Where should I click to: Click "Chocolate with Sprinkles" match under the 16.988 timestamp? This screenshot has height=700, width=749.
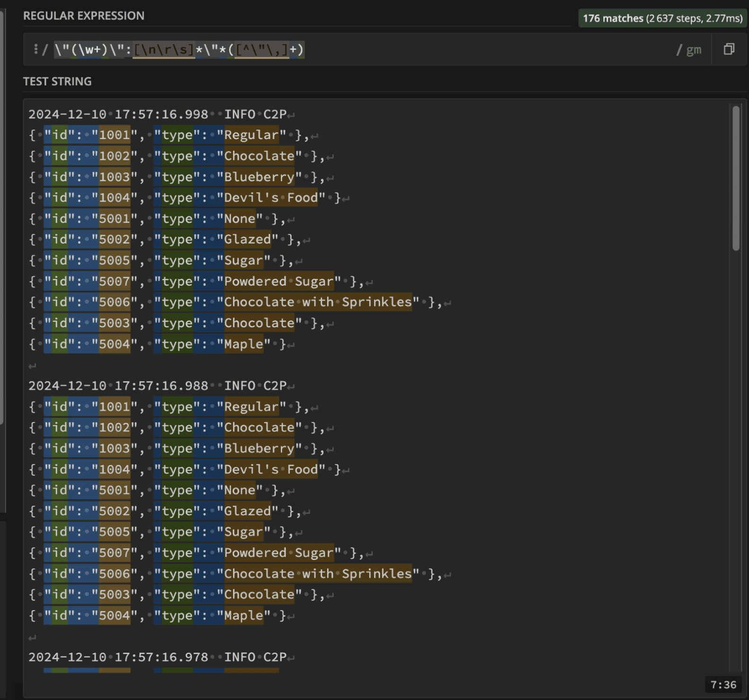click(318, 574)
